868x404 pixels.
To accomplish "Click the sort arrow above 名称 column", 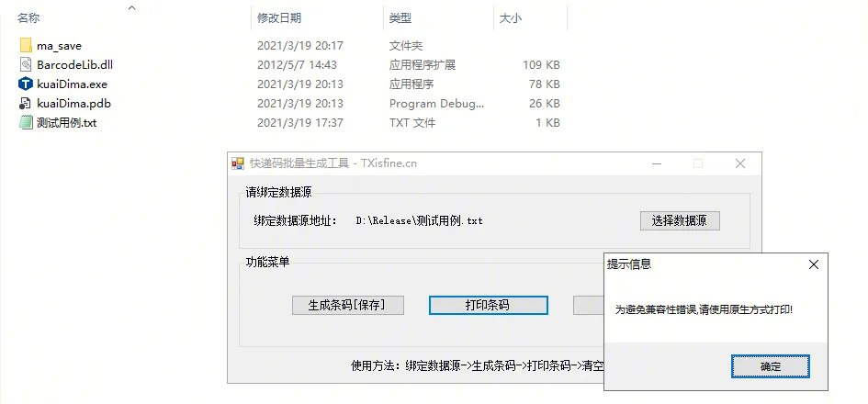I will tap(131, 7).
